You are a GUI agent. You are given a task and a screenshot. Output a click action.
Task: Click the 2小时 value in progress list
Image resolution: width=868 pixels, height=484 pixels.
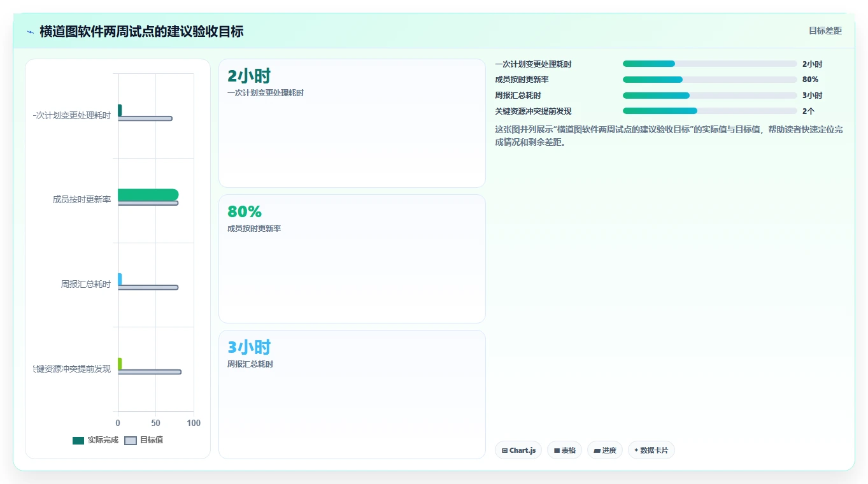pos(812,64)
